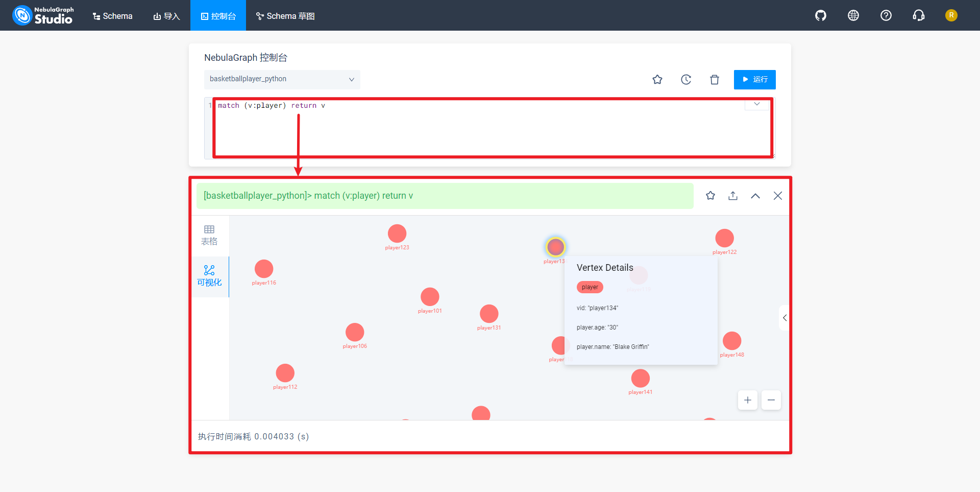Click the 执行时间消耗 execution time text
The image size is (980, 492).
[253, 436]
